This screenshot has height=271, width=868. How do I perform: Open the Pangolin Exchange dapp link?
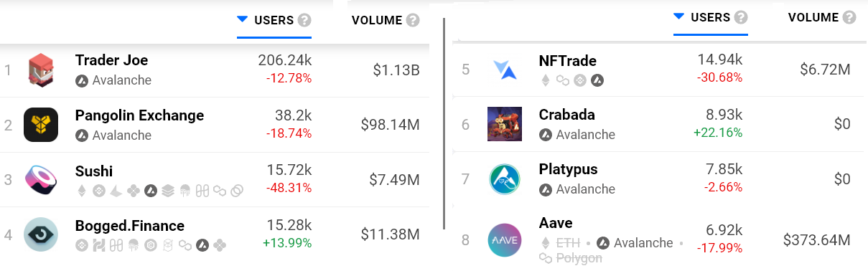pos(139,115)
